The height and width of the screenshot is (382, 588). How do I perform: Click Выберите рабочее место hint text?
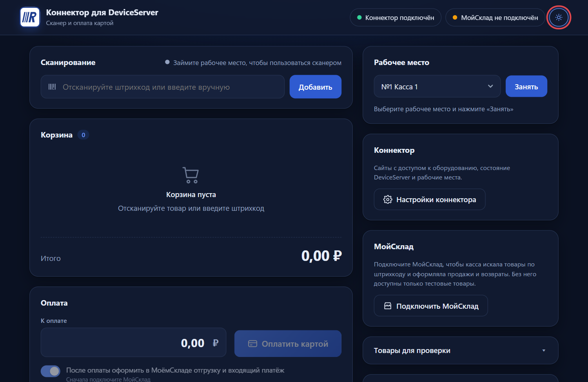click(x=443, y=109)
